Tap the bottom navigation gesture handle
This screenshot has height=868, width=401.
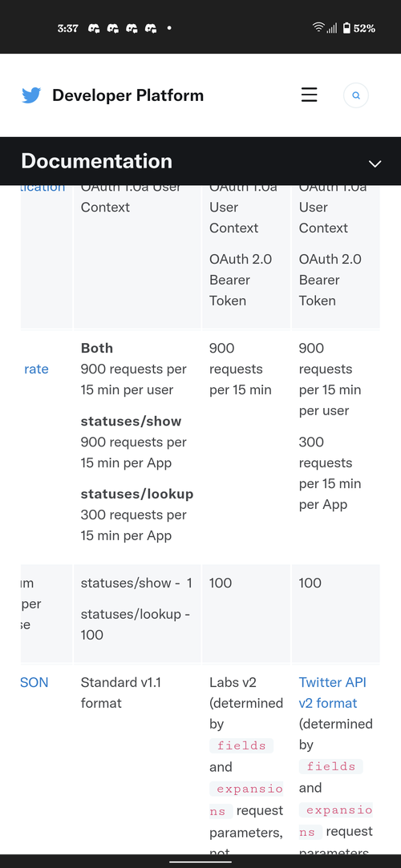[x=200, y=862]
